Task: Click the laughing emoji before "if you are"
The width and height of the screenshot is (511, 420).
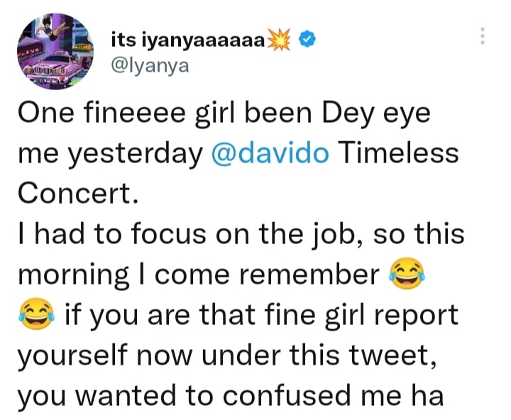Action: tap(35, 313)
